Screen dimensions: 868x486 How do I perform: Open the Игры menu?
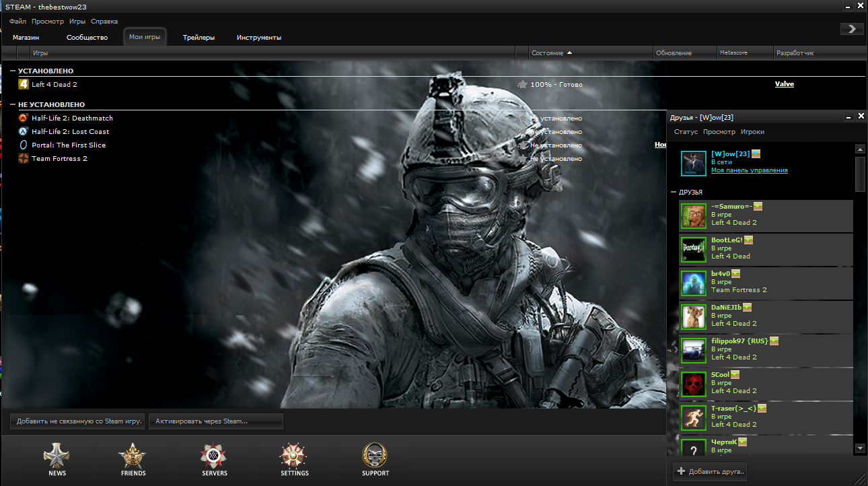(x=77, y=22)
